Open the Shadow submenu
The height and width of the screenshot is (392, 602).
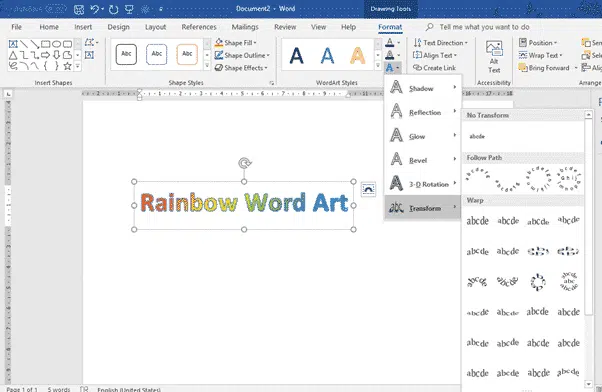[423, 88]
